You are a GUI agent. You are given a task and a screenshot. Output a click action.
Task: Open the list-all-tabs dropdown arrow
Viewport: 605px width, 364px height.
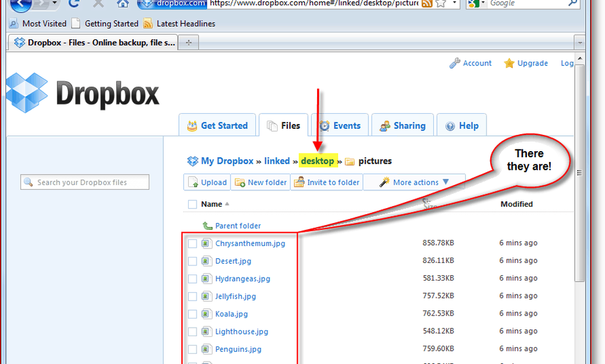point(580,42)
